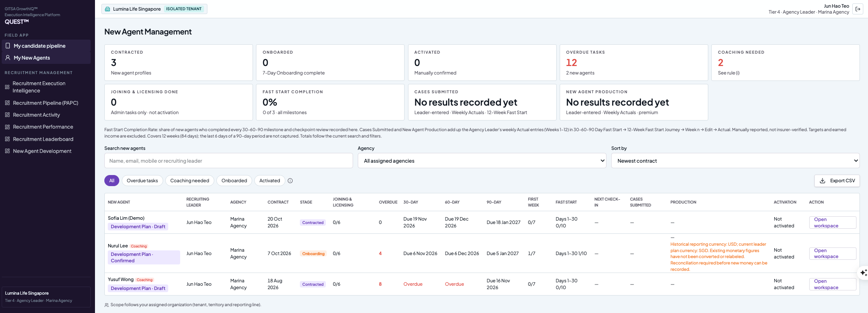Click the download icon on the Export CSV button

[822, 181]
